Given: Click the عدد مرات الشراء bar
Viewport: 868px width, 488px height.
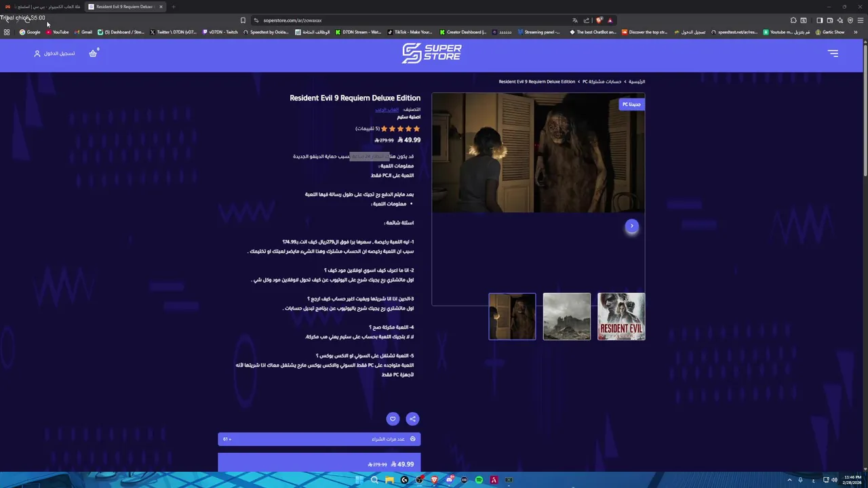Looking at the screenshot, I should click(x=319, y=439).
